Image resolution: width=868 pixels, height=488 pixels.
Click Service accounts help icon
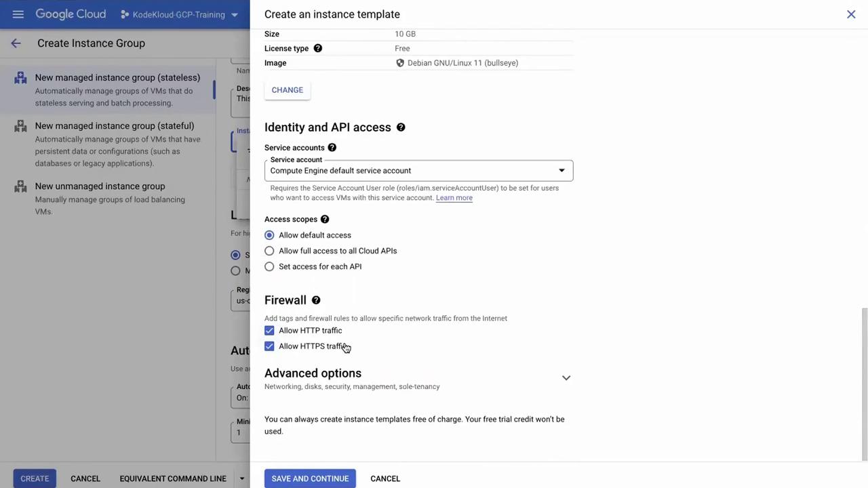[332, 148]
